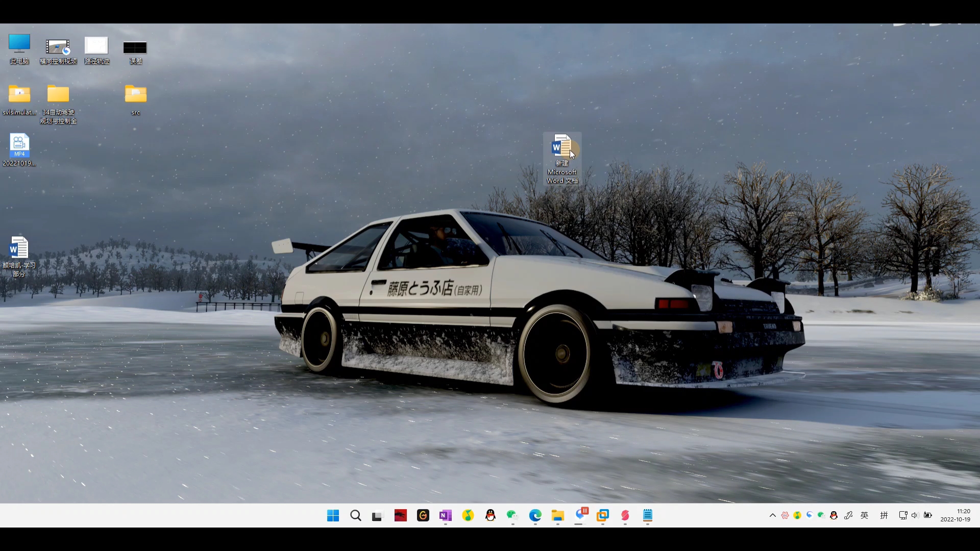980x551 pixels.
Task: Open the battery status tray icon
Action: [928, 516]
